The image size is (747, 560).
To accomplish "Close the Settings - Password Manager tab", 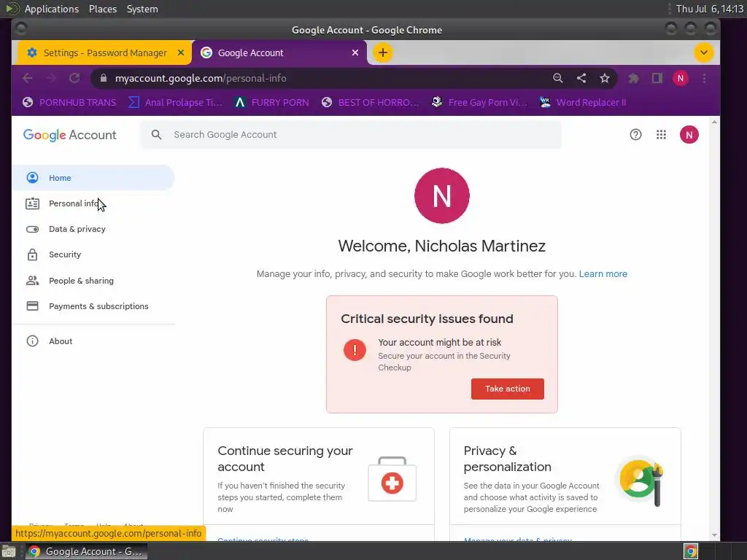I will (x=181, y=52).
